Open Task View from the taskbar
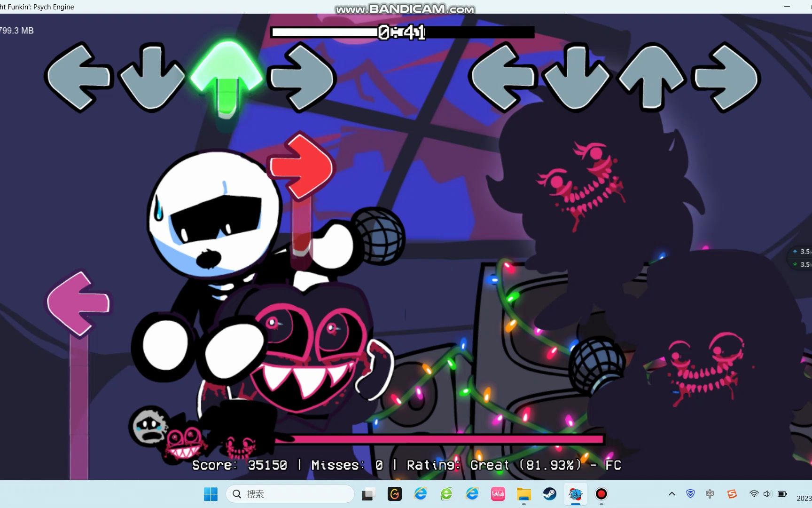Screen dimensions: 812x508 click(x=368, y=494)
